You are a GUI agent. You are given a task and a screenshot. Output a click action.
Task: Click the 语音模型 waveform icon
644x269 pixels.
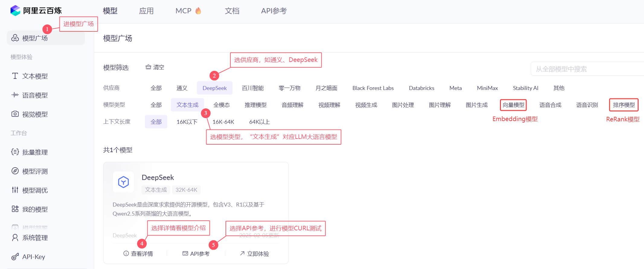(15, 95)
